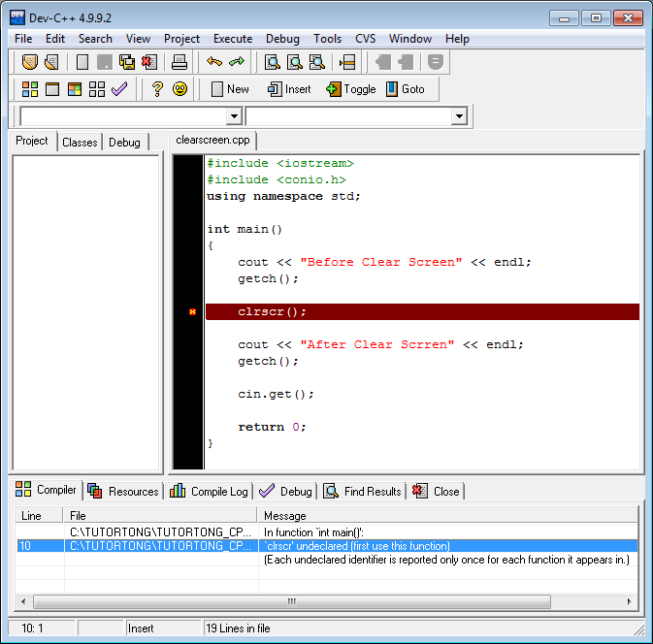Open the CVS menu
Screen dimensions: 653x644
pos(365,39)
